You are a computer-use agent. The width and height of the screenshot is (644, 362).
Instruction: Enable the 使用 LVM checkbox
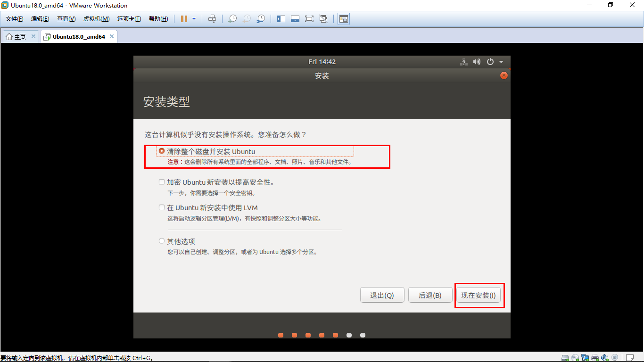click(162, 207)
